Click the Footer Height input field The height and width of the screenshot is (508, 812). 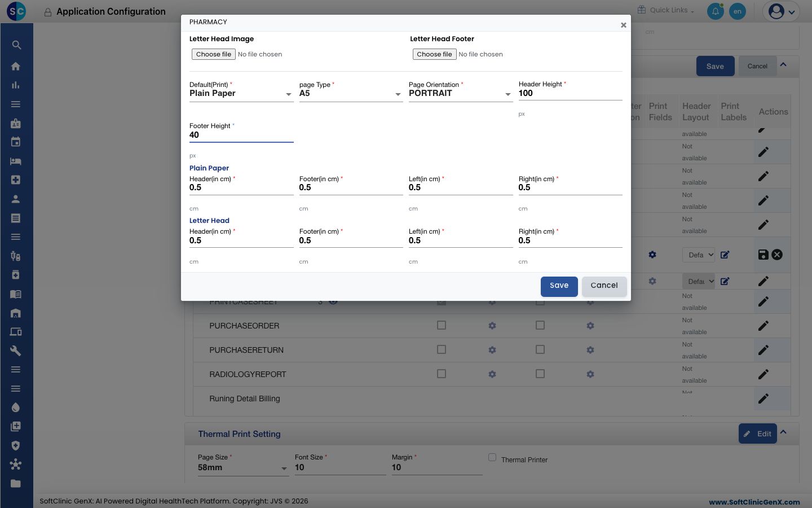(241, 135)
